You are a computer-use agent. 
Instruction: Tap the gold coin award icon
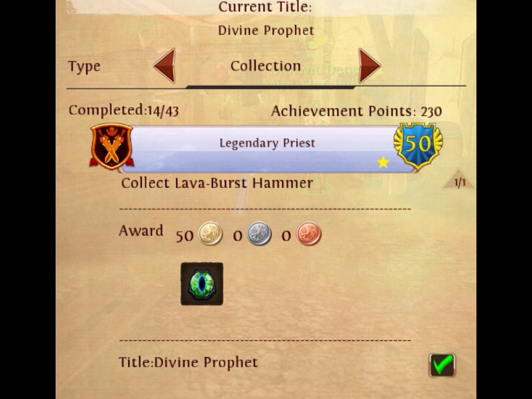pos(210,233)
